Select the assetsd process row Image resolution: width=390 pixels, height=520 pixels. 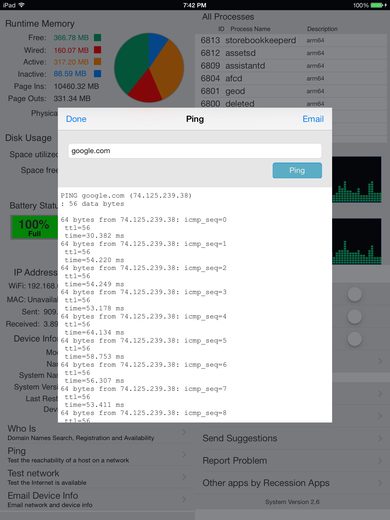tap(292, 53)
